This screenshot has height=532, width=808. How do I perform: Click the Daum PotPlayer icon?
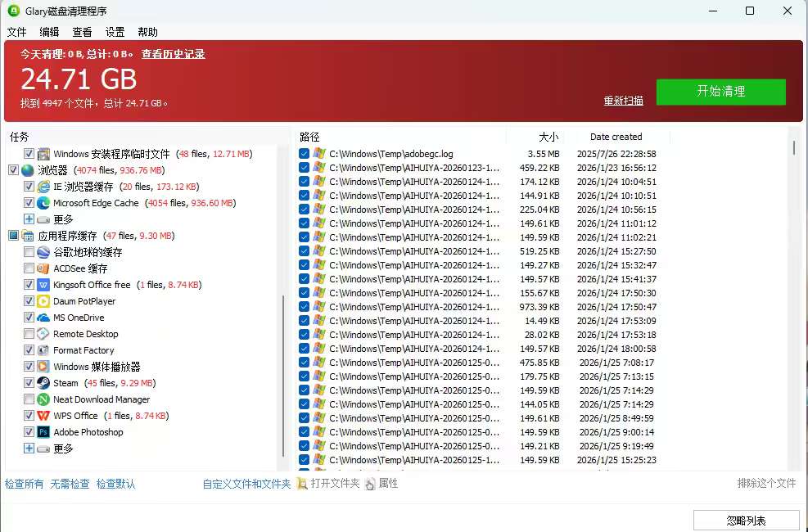point(43,301)
